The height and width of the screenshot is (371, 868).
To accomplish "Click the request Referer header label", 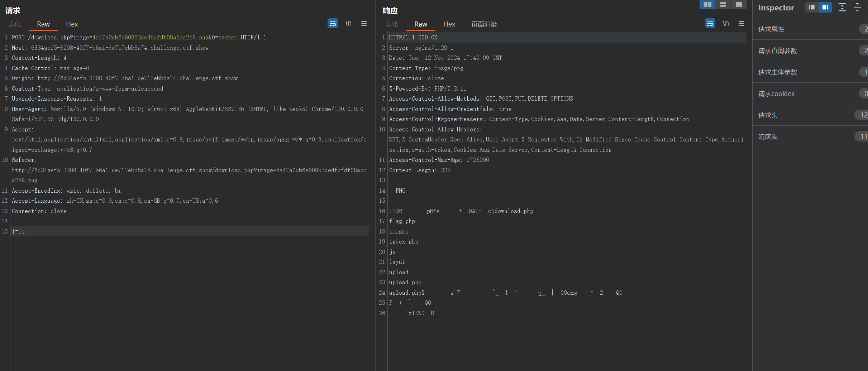I will point(24,160).
